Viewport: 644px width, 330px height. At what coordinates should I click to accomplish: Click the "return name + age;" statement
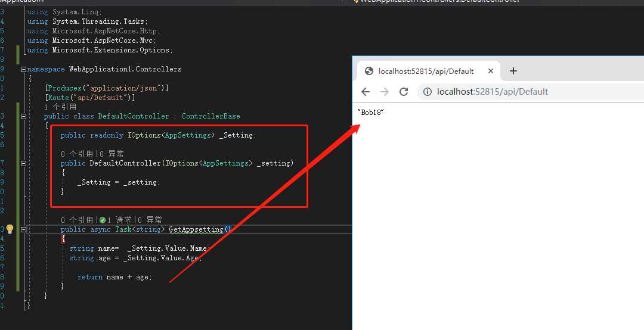pos(114,277)
